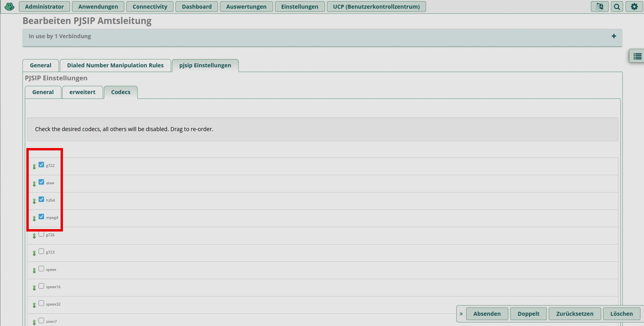The height and width of the screenshot is (326, 644).
Task: Click the reorder arrow icon beside g726
Action: point(34,236)
